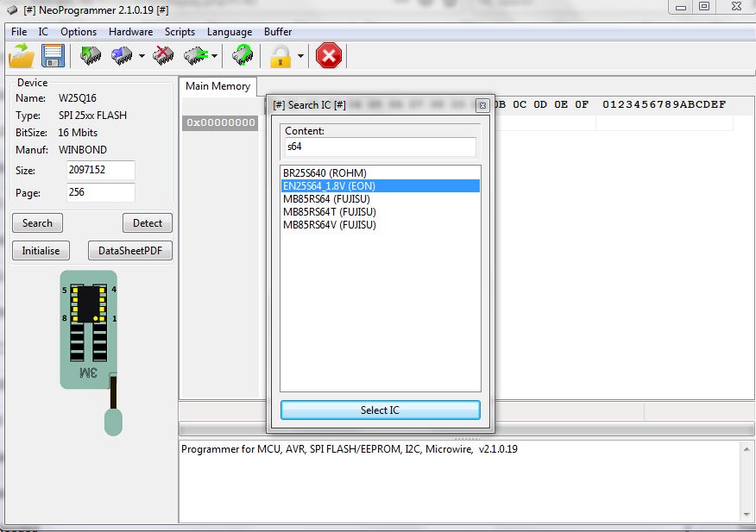The image size is (756, 532).
Task: Erase IC using the red X chip icon
Action: (163, 56)
